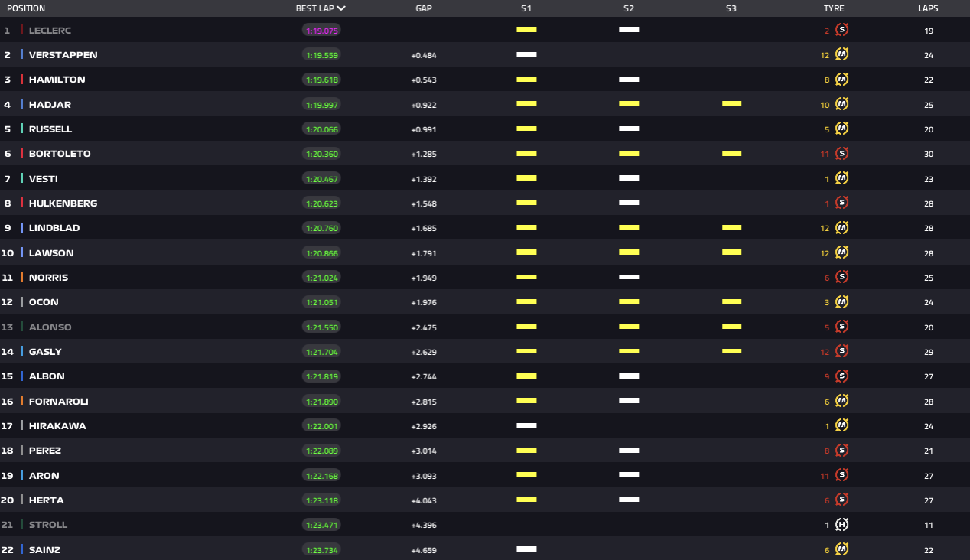Click the soft tyre icon in Norris's row

tap(842, 277)
